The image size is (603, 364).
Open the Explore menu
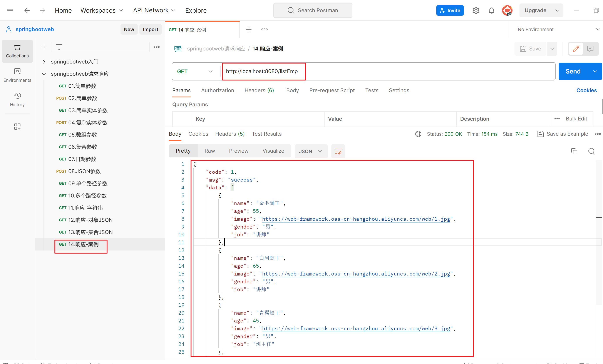[196, 10]
